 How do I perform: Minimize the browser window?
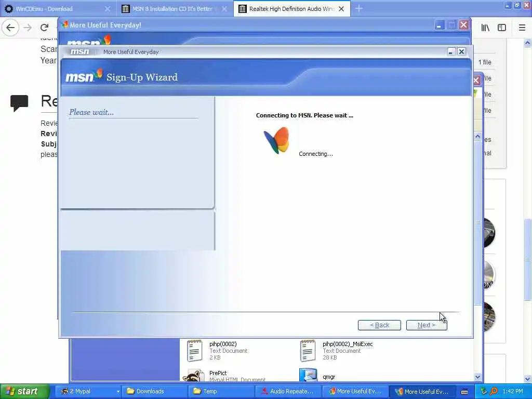pyautogui.click(x=508, y=5)
